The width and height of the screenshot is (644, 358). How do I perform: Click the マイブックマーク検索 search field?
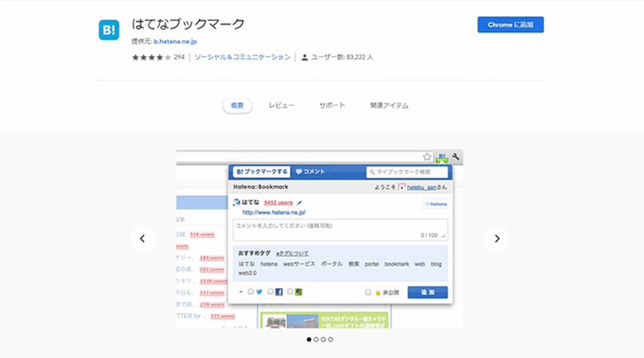pyautogui.click(x=406, y=172)
